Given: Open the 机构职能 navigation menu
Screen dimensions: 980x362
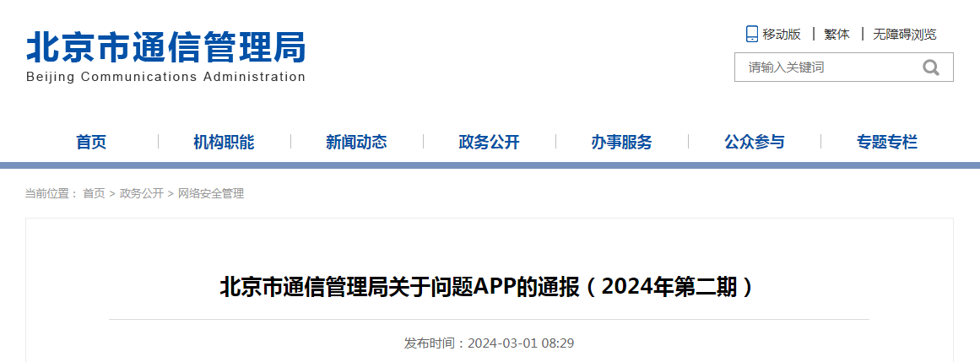Looking at the screenshot, I should pyautogui.click(x=224, y=142).
